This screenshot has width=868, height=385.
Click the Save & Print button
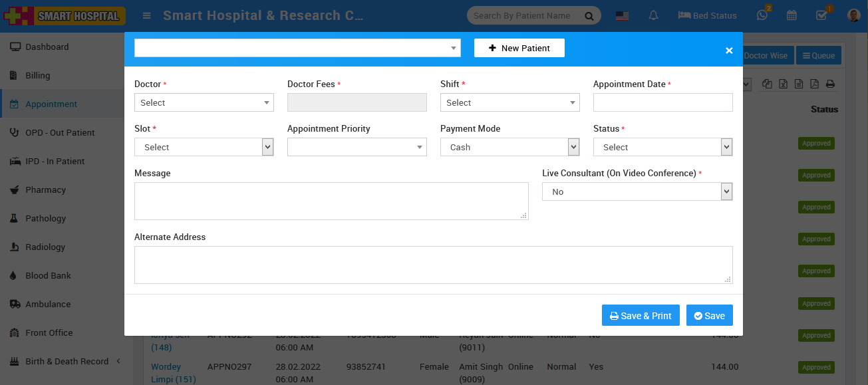641,316
